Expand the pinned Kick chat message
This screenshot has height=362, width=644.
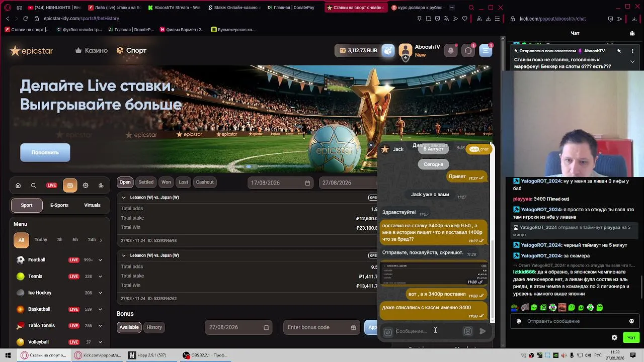click(x=632, y=61)
